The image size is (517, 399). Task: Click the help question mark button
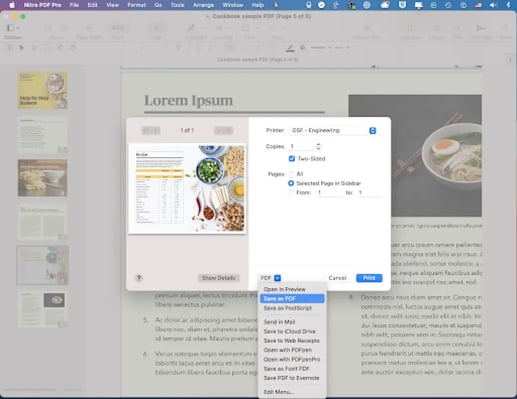[x=139, y=278]
